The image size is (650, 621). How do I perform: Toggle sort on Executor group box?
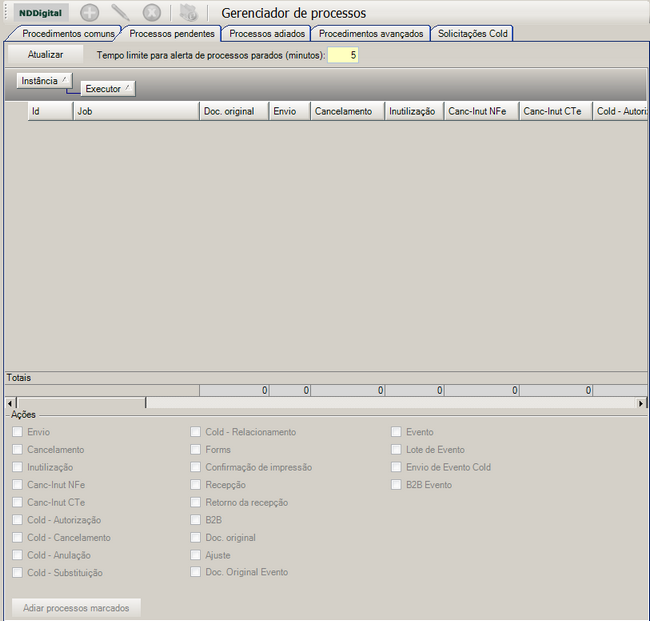point(108,89)
